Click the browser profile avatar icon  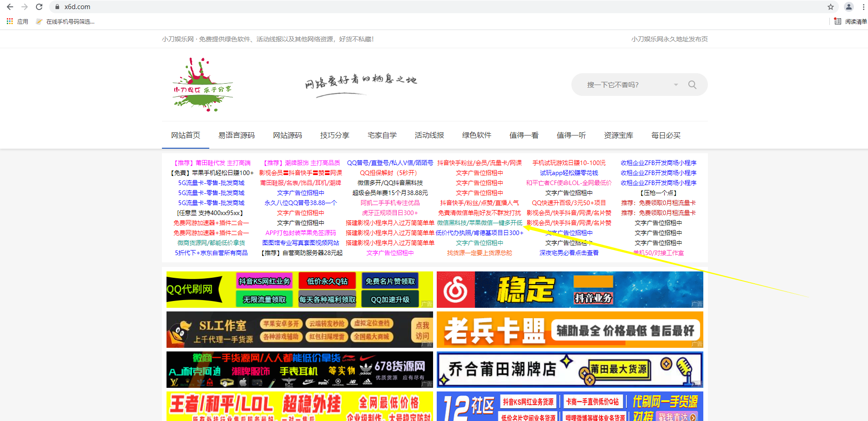pos(848,7)
